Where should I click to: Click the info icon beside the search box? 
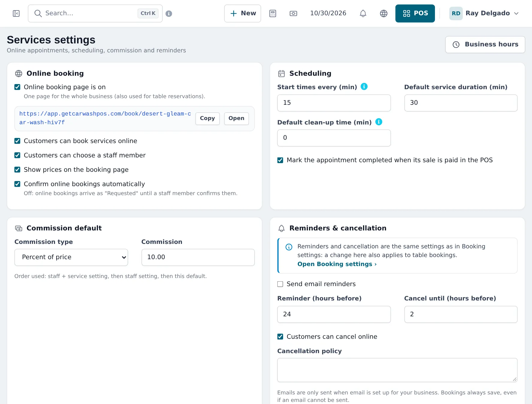click(x=169, y=13)
